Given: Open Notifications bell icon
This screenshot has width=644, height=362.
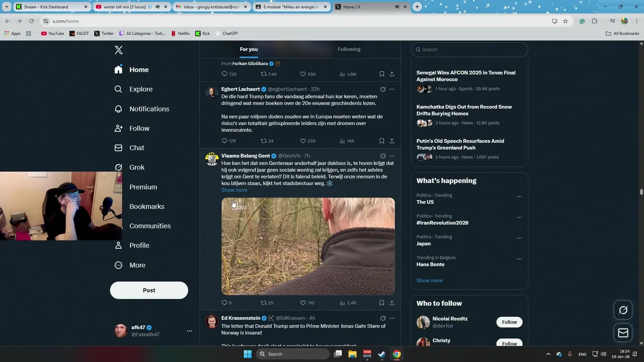Looking at the screenshot, I should (118, 109).
